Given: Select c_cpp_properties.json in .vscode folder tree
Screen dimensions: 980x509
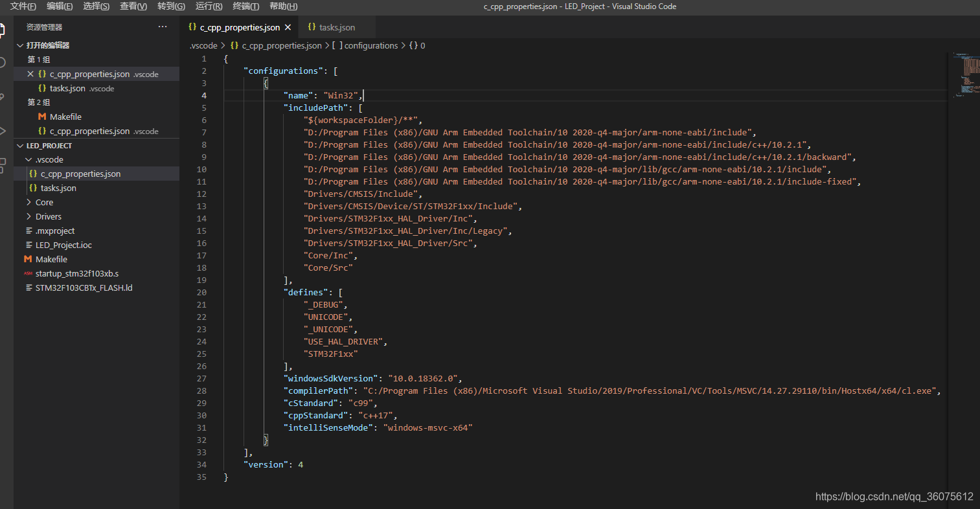Looking at the screenshot, I should pyautogui.click(x=97, y=174).
